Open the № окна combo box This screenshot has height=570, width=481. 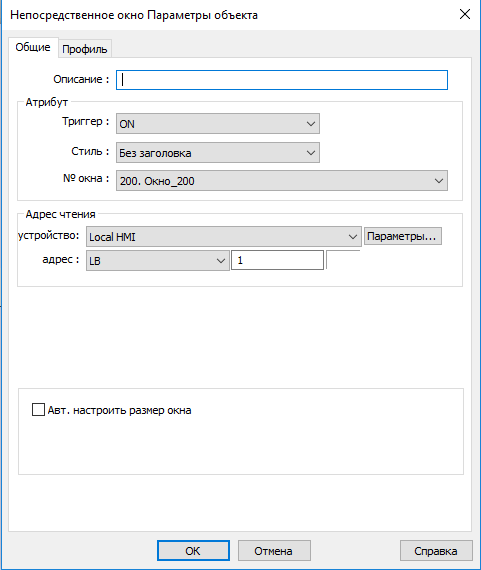pos(282,181)
